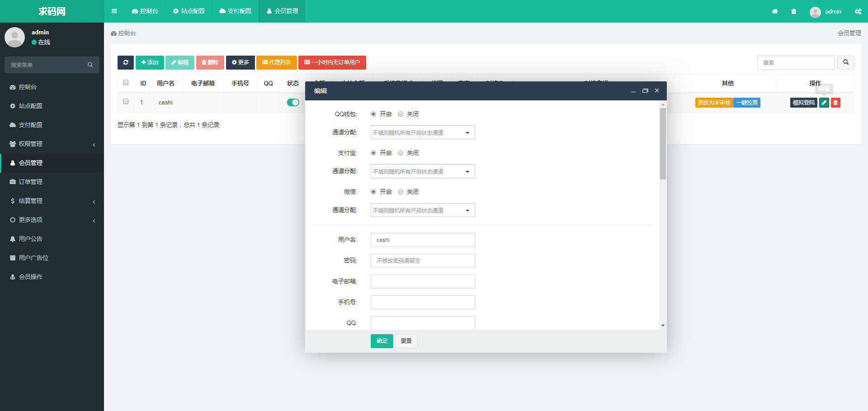Select 关闭 radio for QQ钱包
Screen dimensions: 868x411
point(401,114)
